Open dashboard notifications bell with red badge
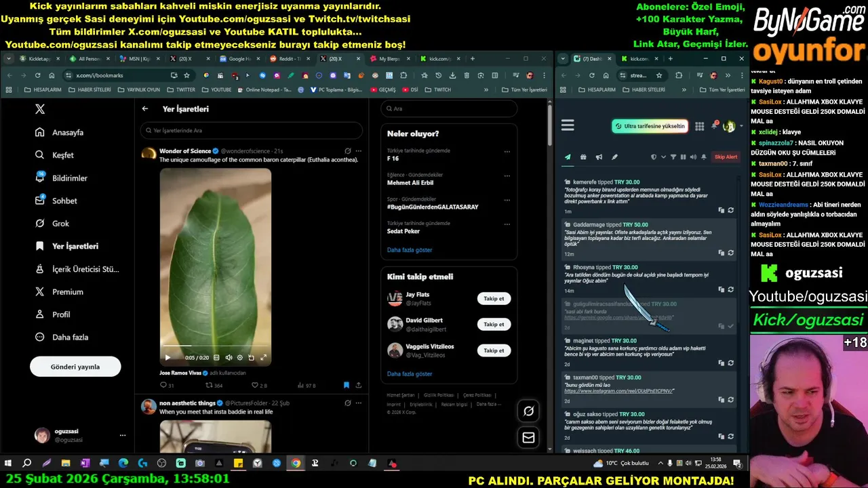Viewport: 868px width, 488px height. coord(714,126)
